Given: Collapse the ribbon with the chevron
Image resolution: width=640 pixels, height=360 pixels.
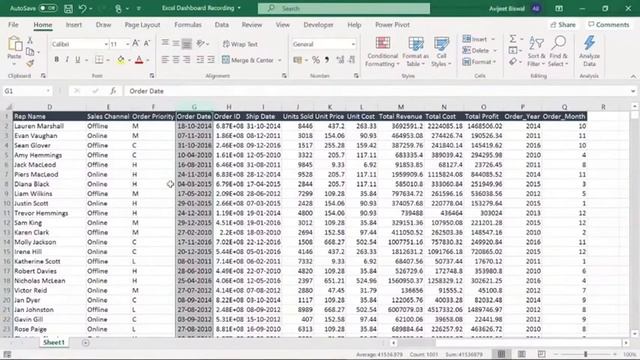Looking at the screenshot, I should tap(633, 76).
